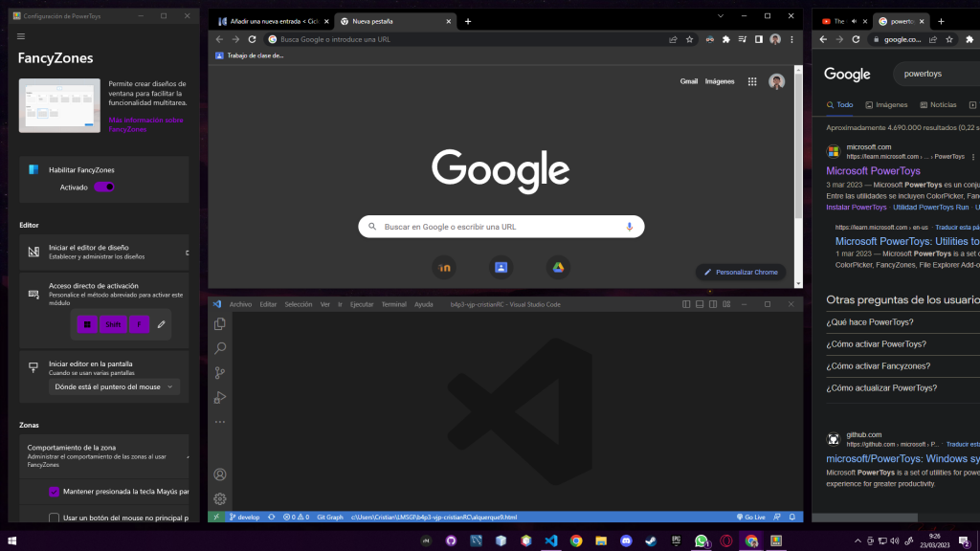Open PowerToys hamburger navigation menu
This screenshot has height=551, width=980.
[x=22, y=36]
